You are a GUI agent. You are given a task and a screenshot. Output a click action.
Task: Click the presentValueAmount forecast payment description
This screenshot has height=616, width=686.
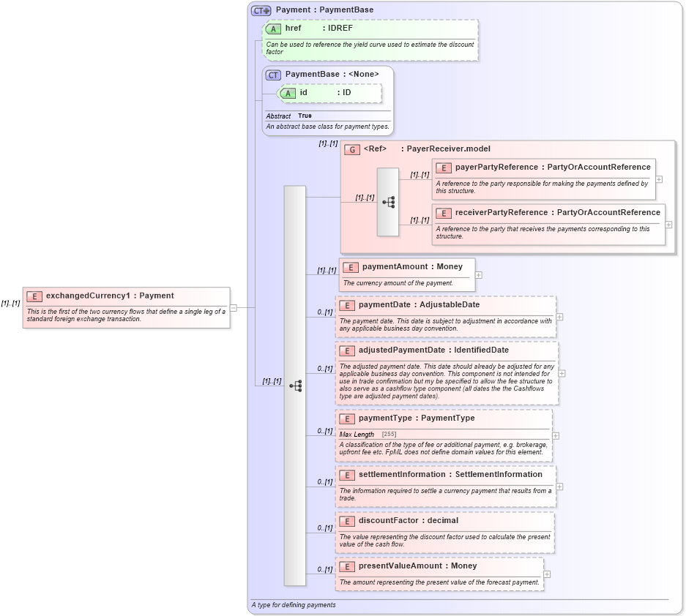[x=440, y=582]
